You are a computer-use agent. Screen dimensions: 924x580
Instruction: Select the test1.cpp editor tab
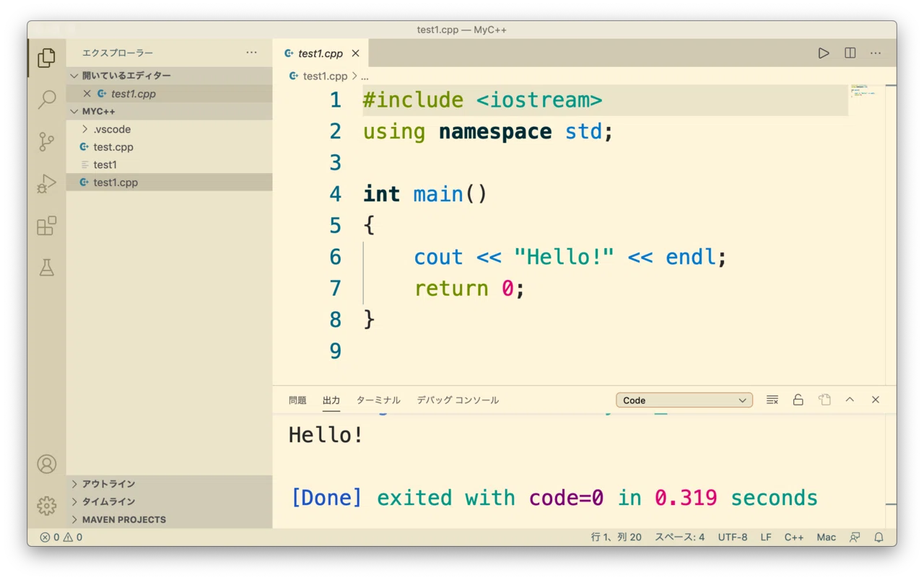coord(321,53)
